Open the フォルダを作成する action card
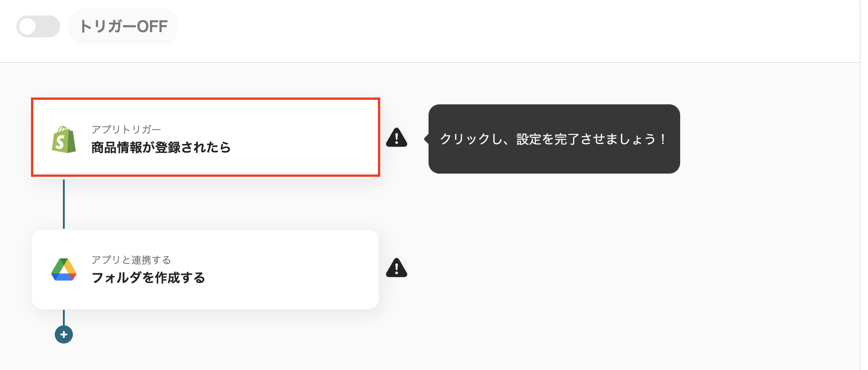Viewport: 868px width, 370px height. (205, 269)
